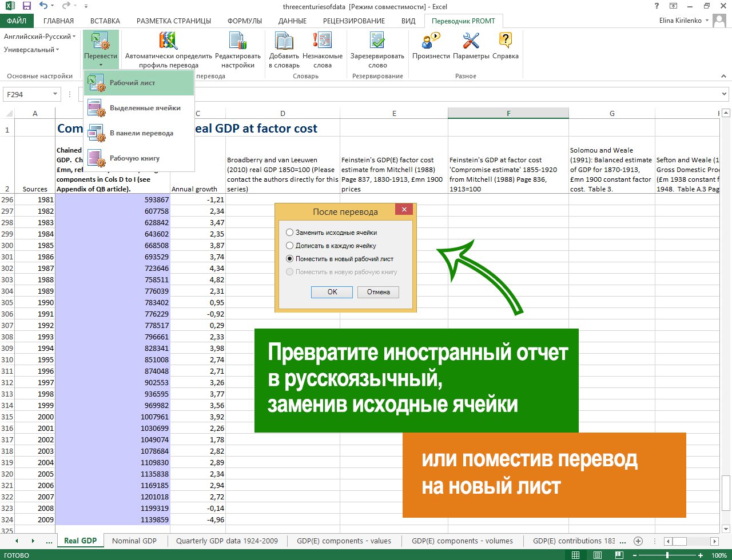This screenshot has width=732, height=560.
Task: Click the Excel application icon
Action: coord(10,6)
